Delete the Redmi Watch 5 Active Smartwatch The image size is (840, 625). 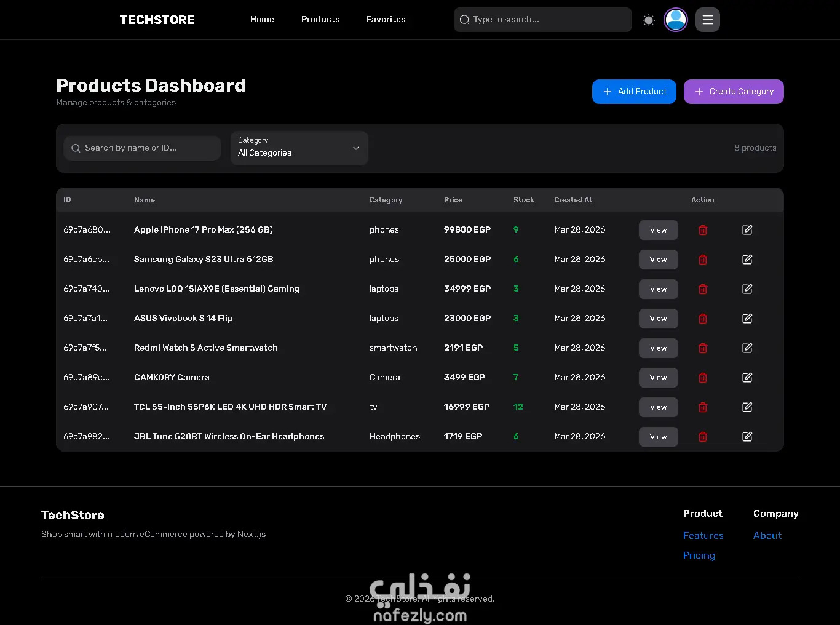point(703,348)
